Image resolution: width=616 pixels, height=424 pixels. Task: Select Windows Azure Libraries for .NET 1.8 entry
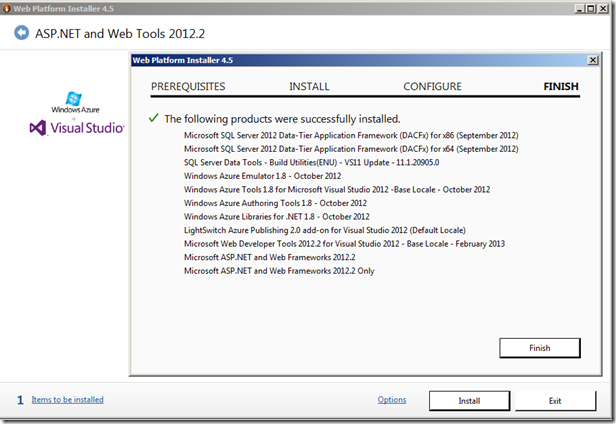point(277,217)
